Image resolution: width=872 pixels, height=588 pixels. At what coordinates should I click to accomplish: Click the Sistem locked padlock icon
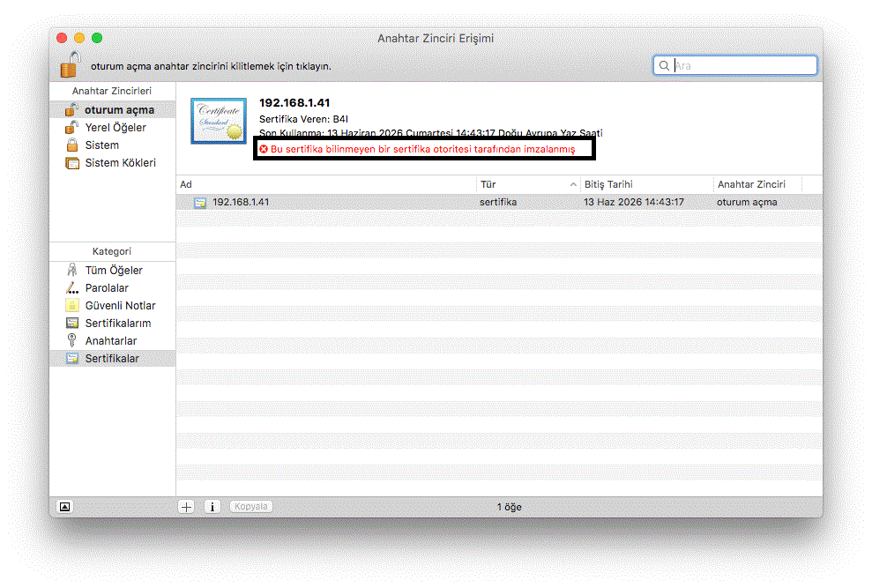point(72,145)
